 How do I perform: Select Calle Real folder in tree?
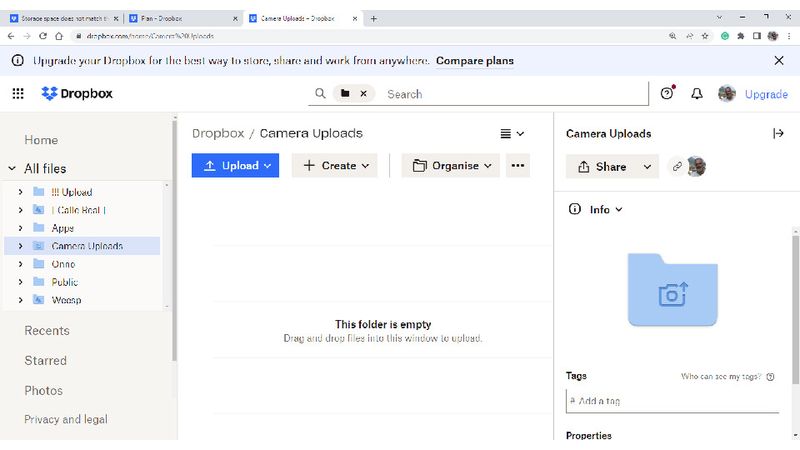tap(78, 210)
